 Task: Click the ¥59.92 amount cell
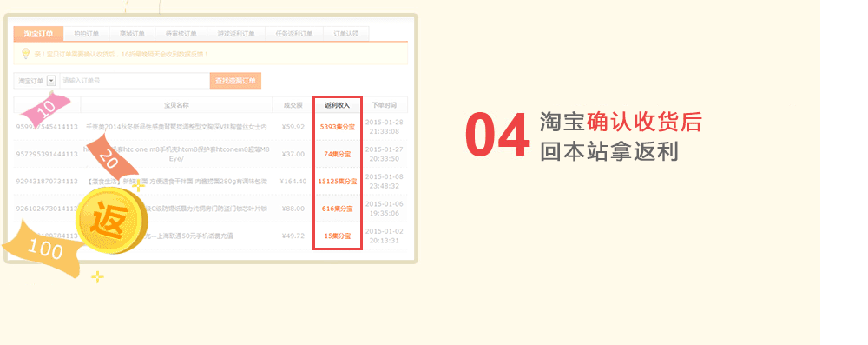293,127
